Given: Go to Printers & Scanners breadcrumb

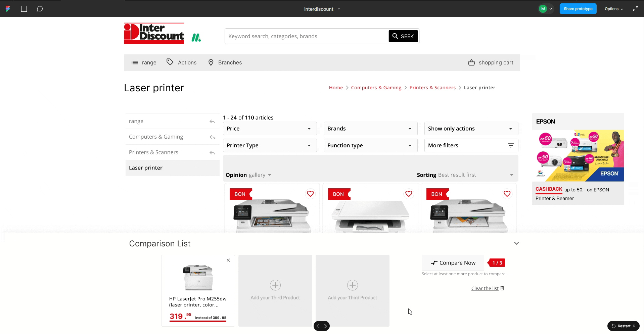Looking at the screenshot, I should pyautogui.click(x=432, y=88).
